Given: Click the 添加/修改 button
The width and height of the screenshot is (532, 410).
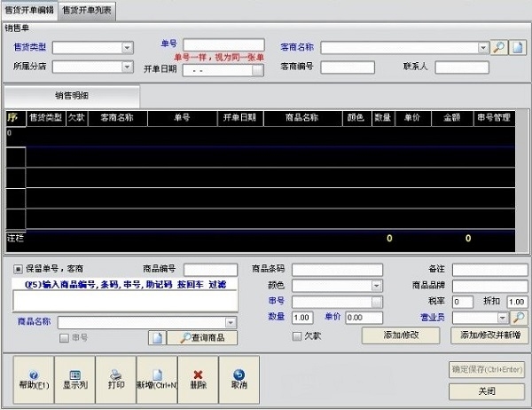Looking at the screenshot, I should point(401,335).
